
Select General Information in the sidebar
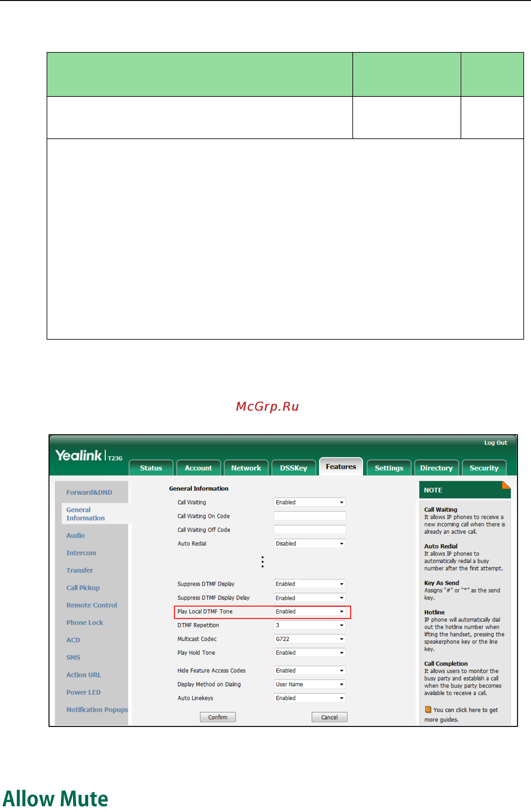click(85, 514)
